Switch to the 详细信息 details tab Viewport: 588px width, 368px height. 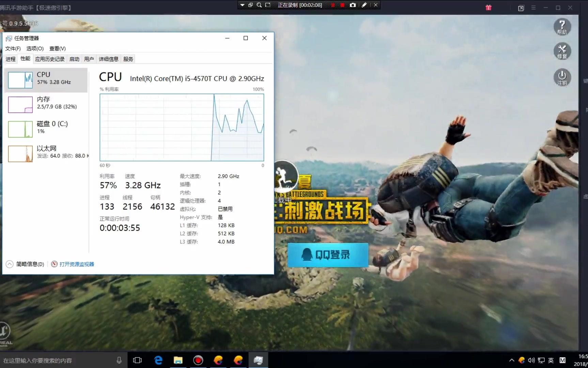[108, 59]
